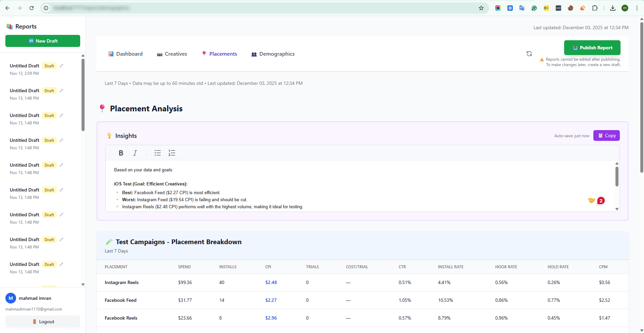Toggle italic formatting in Insights editor
This screenshot has width=644, height=333.
(x=135, y=153)
